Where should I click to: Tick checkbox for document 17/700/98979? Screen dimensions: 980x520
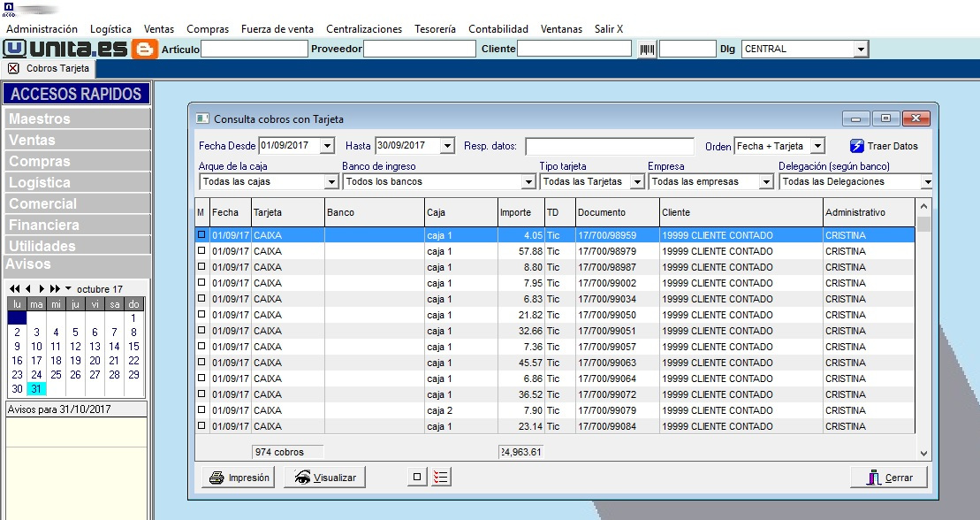(201, 250)
